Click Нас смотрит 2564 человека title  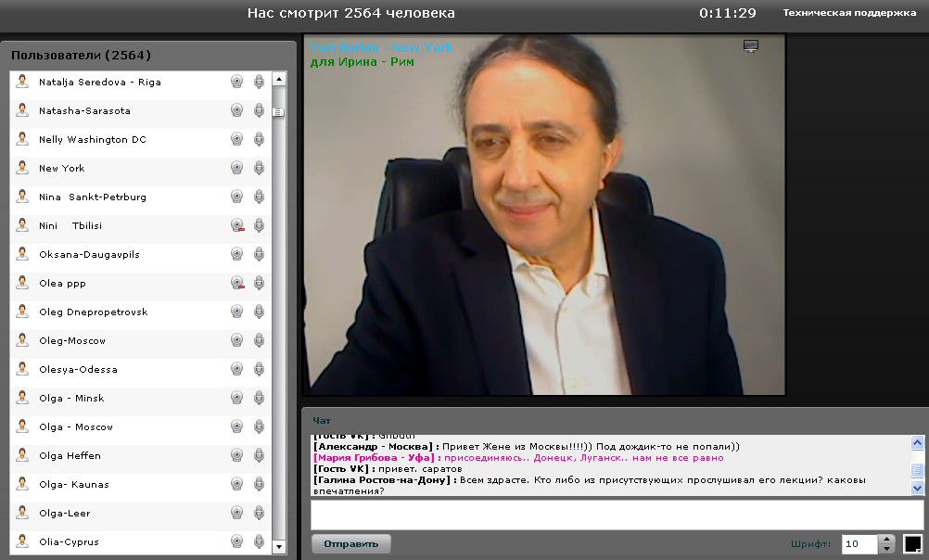tap(351, 13)
